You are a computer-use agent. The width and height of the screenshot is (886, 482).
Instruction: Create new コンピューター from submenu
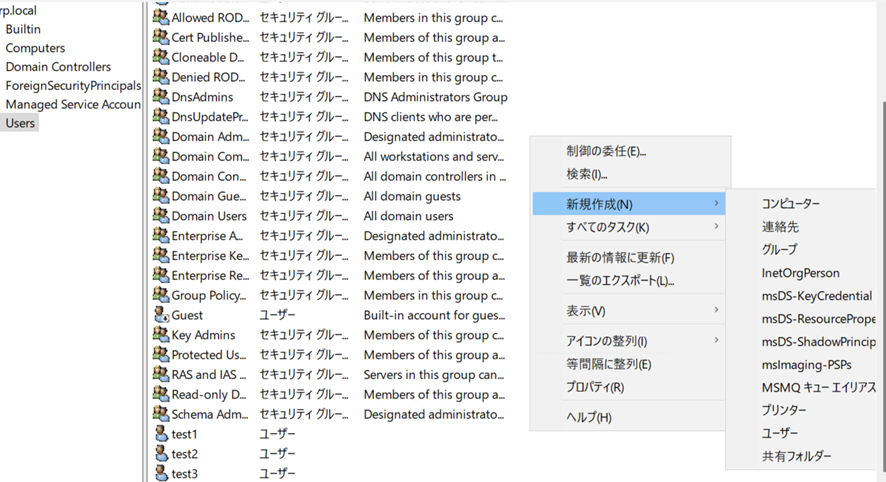tap(791, 203)
